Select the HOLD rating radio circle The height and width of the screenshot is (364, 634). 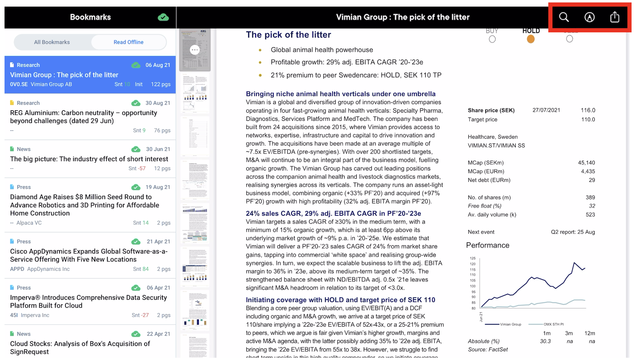click(x=531, y=39)
